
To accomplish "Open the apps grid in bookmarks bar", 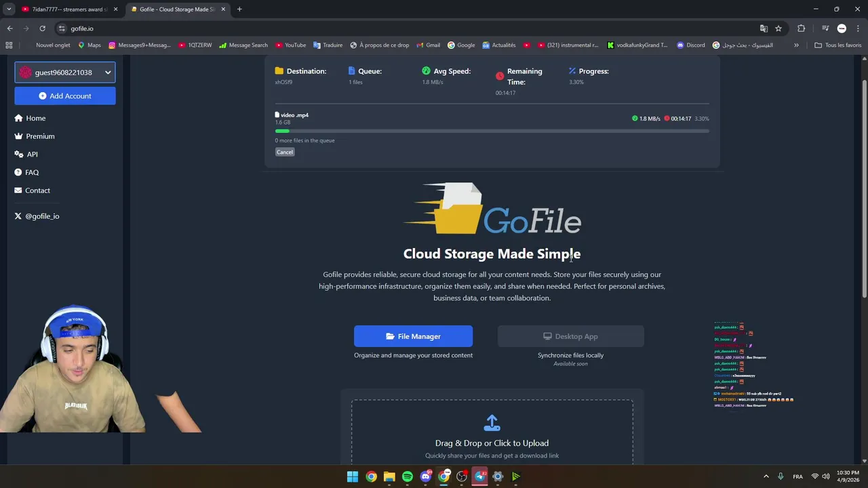I will [x=9, y=45].
